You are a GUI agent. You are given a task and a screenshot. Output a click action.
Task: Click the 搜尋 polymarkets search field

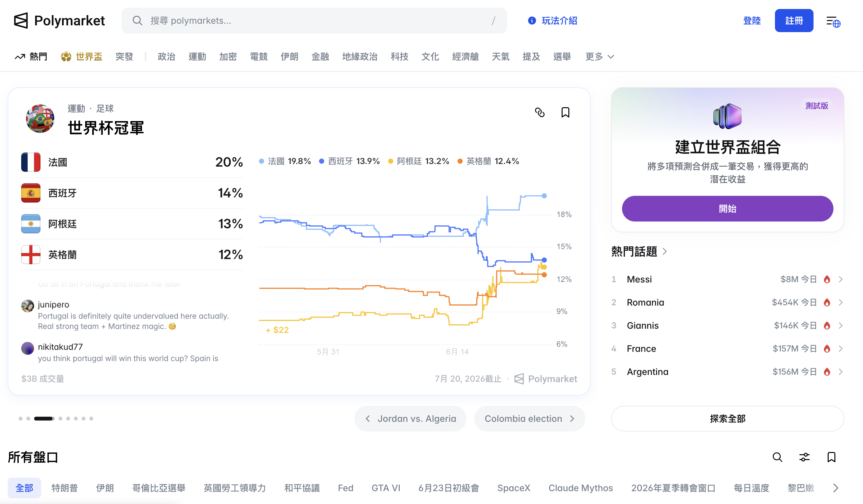click(x=314, y=21)
